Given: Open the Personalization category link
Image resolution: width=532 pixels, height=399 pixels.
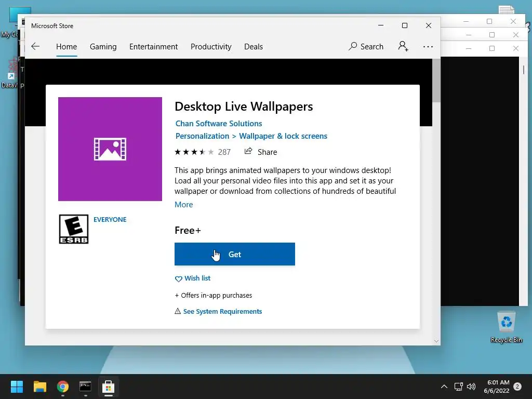Looking at the screenshot, I should coord(202,136).
